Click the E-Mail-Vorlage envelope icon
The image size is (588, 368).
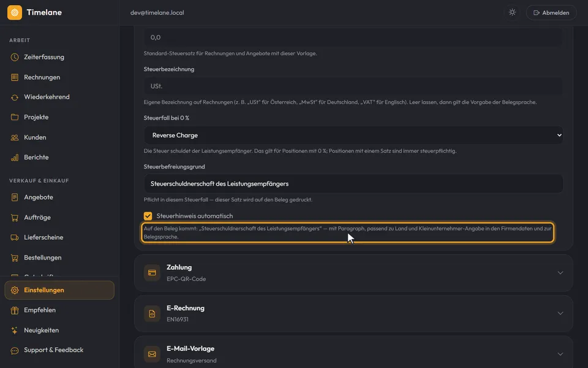152,354
